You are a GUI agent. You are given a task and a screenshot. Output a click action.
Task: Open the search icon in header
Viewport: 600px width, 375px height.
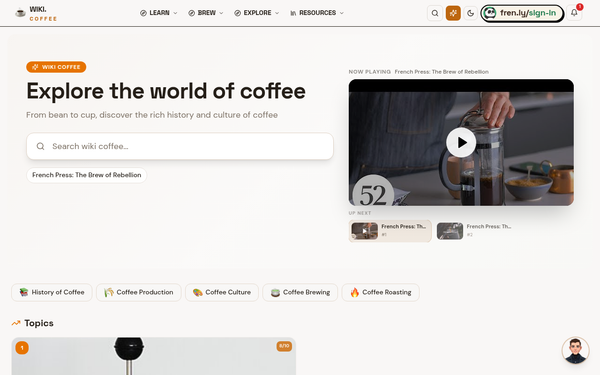click(435, 13)
